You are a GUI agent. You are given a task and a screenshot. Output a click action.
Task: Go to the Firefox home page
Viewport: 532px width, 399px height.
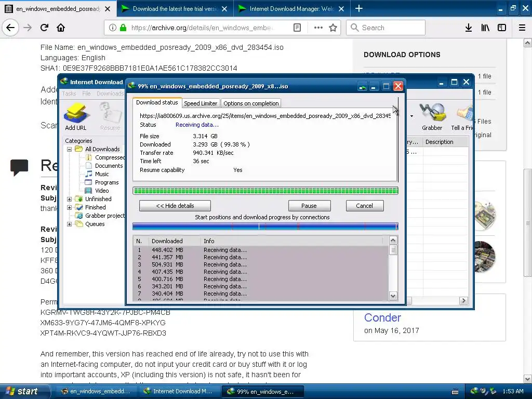tap(61, 28)
